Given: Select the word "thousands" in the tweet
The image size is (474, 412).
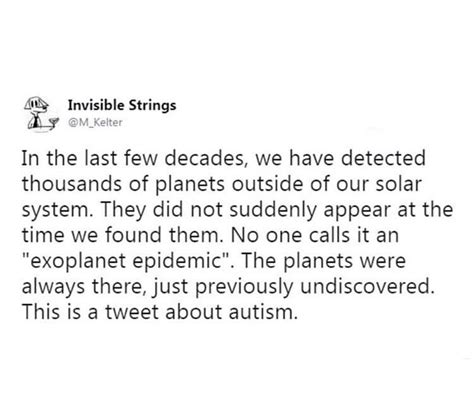Looking at the screenshot, I should coord(72,184).
